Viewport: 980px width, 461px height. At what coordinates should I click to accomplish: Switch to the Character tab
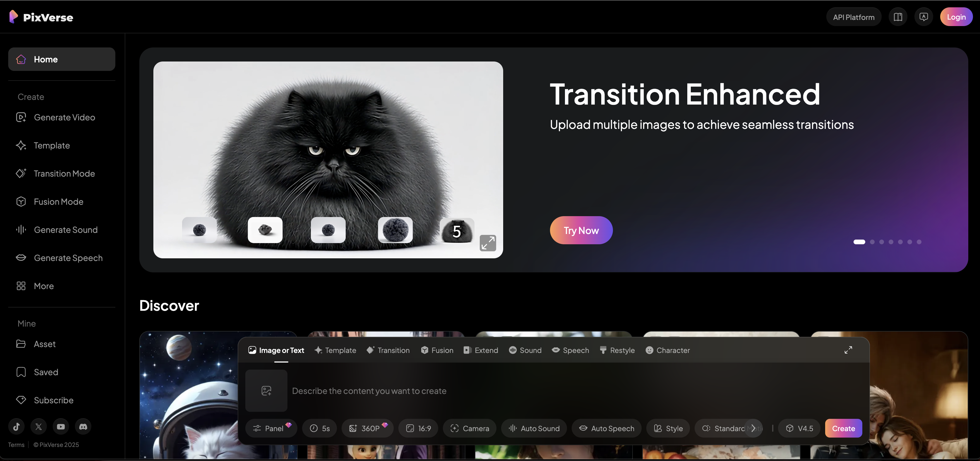(668, 350)
